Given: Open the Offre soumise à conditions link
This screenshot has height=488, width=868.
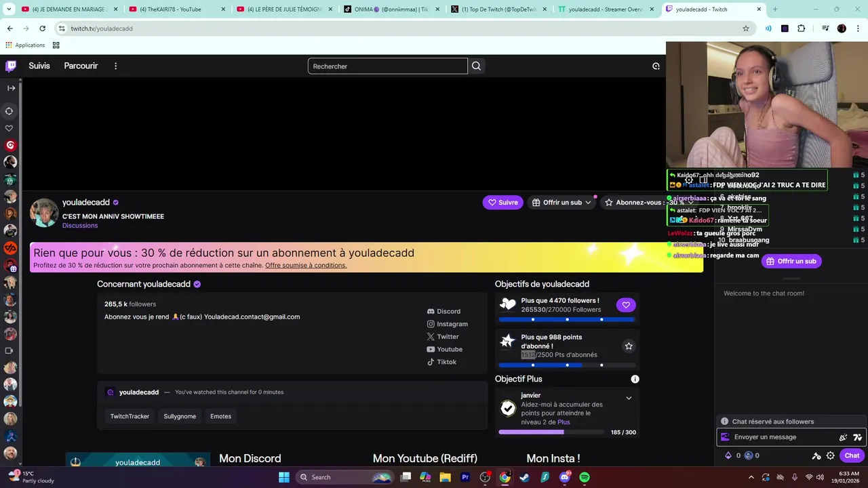Looking at the screenshot, I should tap(306, 265).
